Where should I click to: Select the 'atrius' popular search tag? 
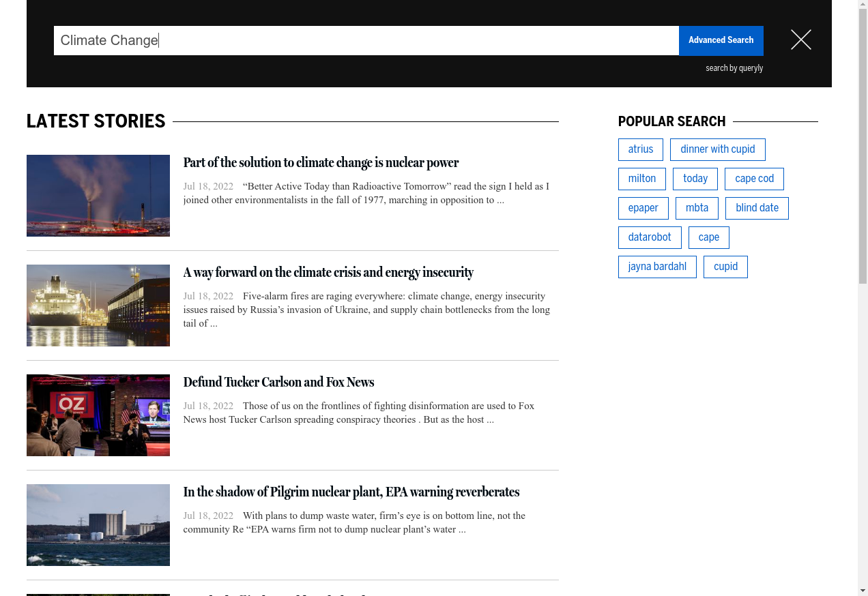click(x=640, y=149)
